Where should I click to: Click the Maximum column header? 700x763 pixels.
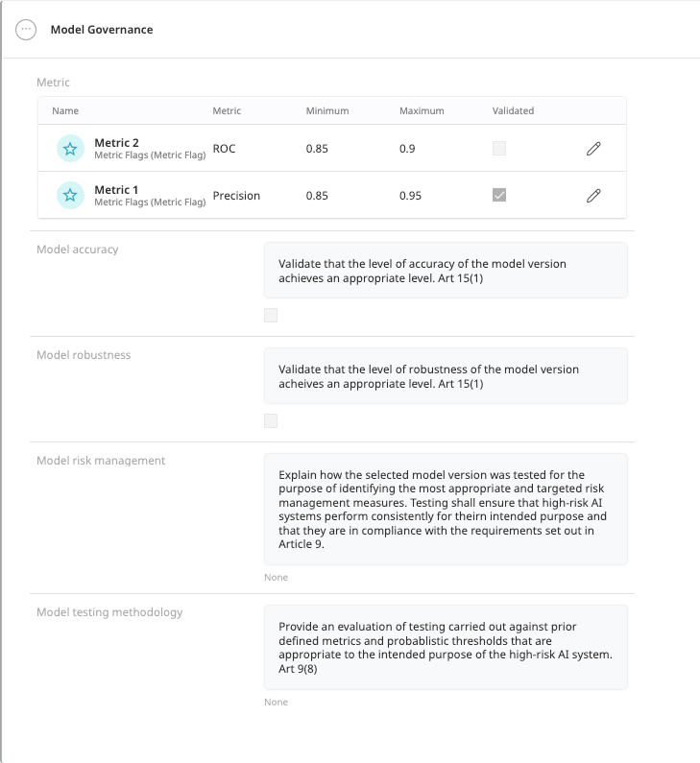pyautogui.click(x=422, y=111)
